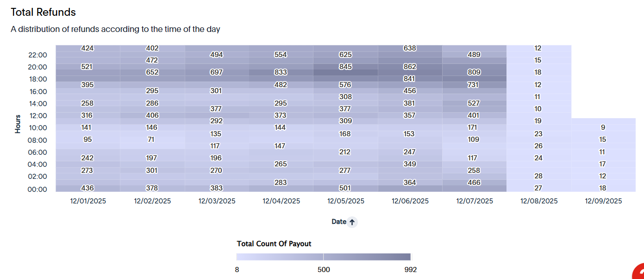Screen dimensions: 644x279
Task: Select the 809 cell on 12/07/2025
Action: (474, 72)
